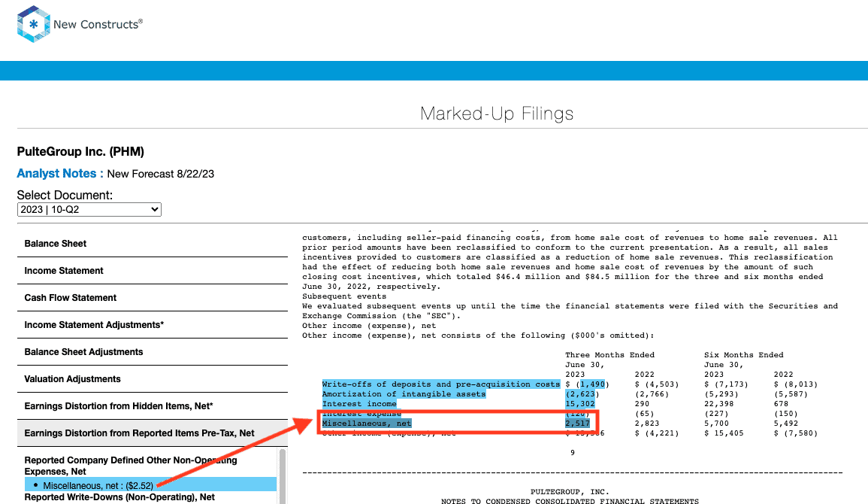Click the highlighted 2,517 value

577,424
